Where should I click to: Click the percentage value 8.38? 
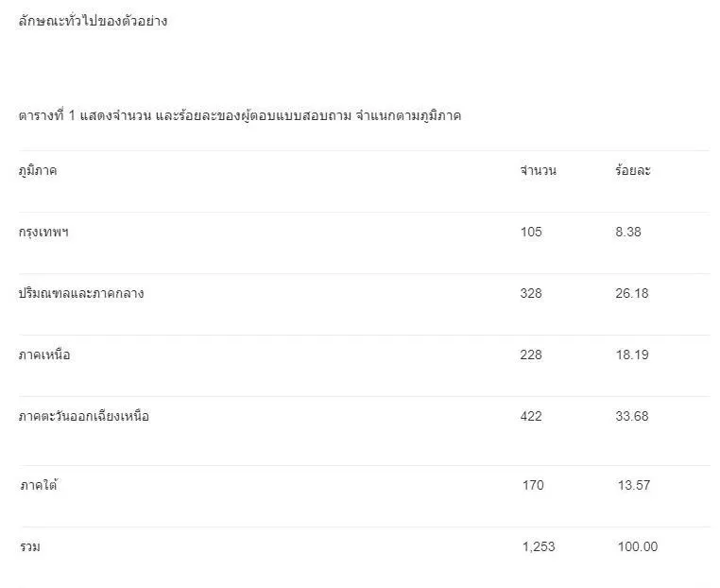click(627, 233)
